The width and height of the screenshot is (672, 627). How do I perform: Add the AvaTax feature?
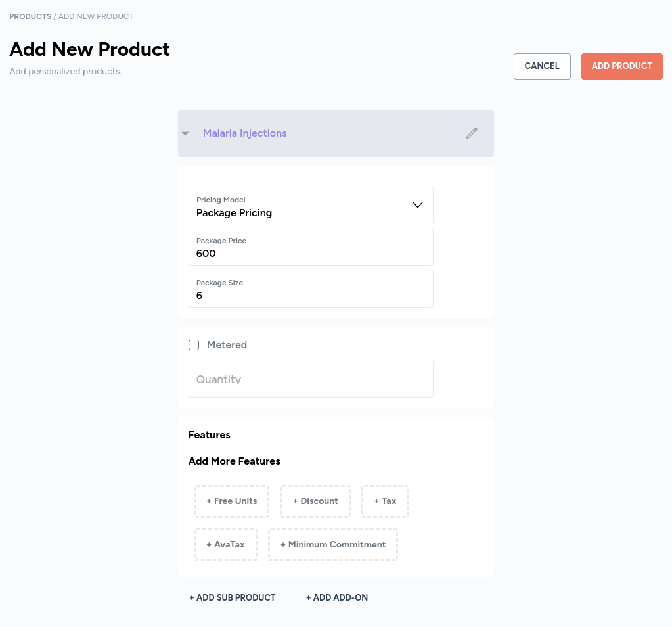[225, 545]
